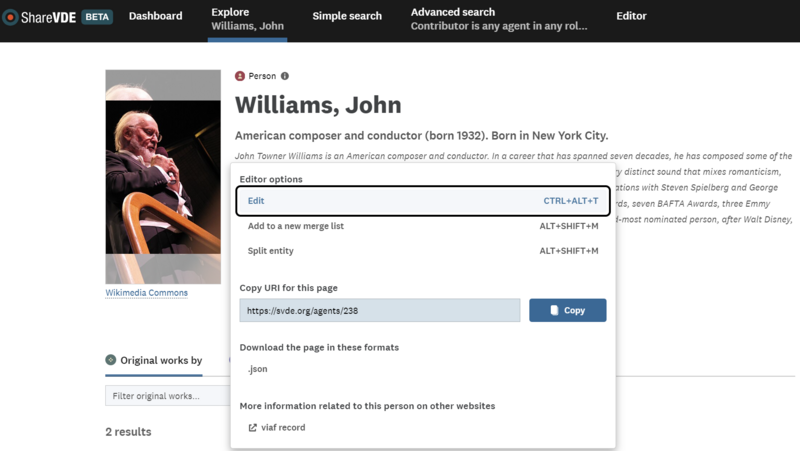
Task: Click the icon on the Original works by tab
Action: (111, 360)
